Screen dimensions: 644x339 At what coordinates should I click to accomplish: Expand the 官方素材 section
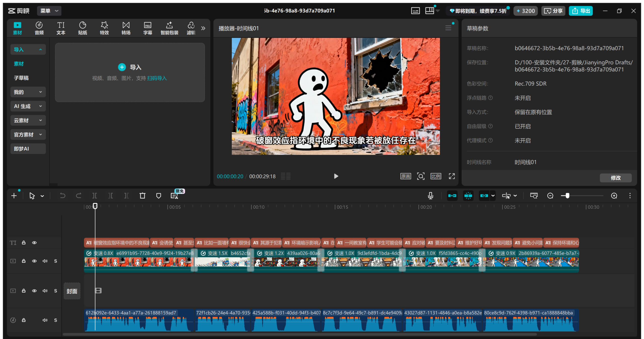[28, 135]
